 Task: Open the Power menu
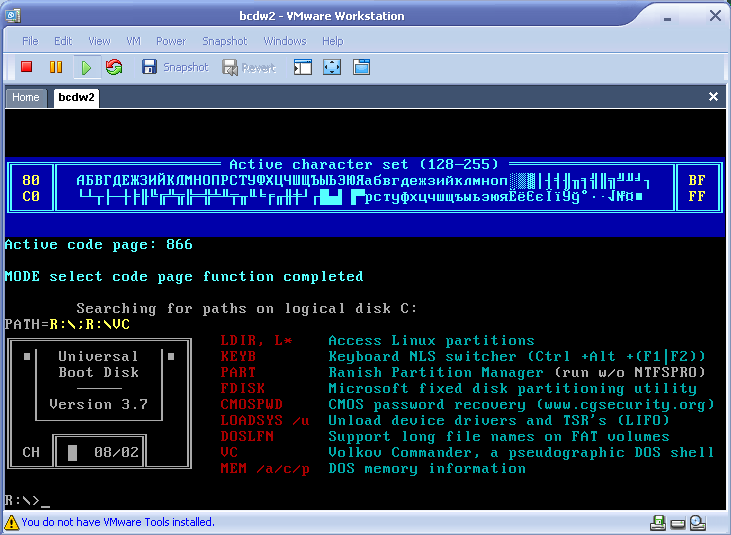click(171, 41)
